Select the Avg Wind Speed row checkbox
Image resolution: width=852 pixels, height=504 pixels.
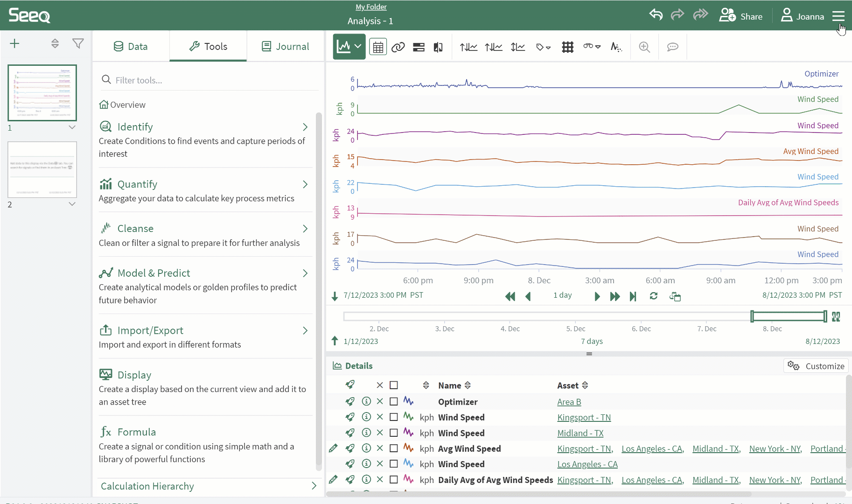(x=394, y=448)
